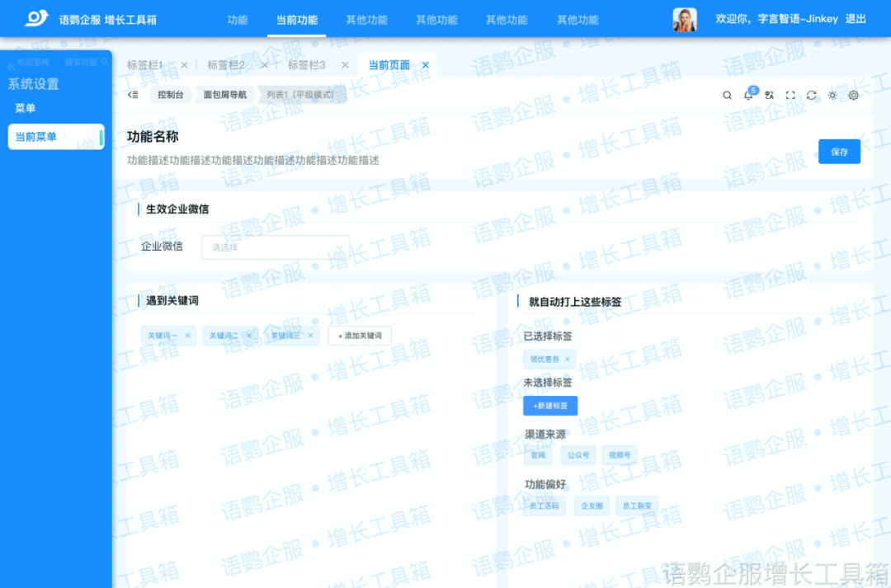Viewport: 891px width, 588px height.
Task: Select the 官网 channel source chip
Action: click(537, 454)
